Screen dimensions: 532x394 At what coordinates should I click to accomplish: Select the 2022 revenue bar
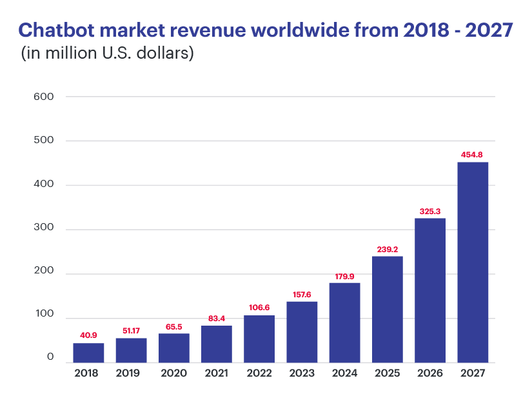[259, 335]
